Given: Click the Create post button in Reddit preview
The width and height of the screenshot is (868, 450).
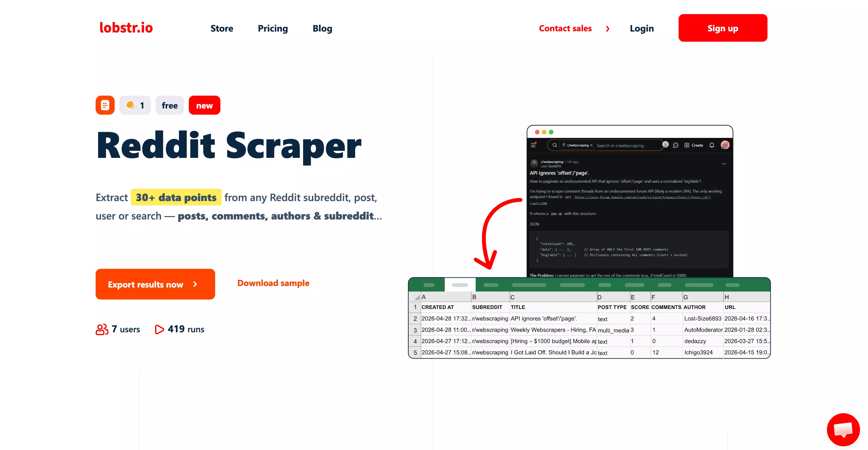Looking at the screenshot, I should tap(694, 145).
